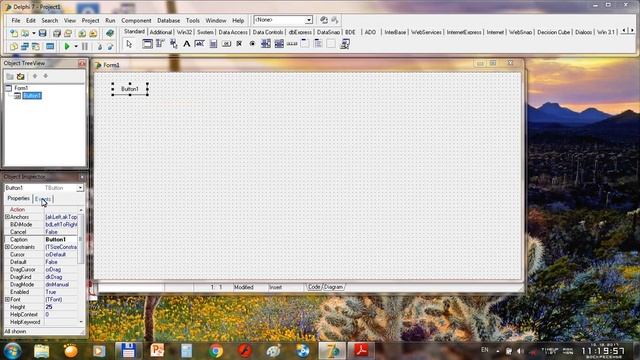This screenshot has height=360, width=640.
Task: Switch to the Code tab at bottom
Action: [314, 287]
